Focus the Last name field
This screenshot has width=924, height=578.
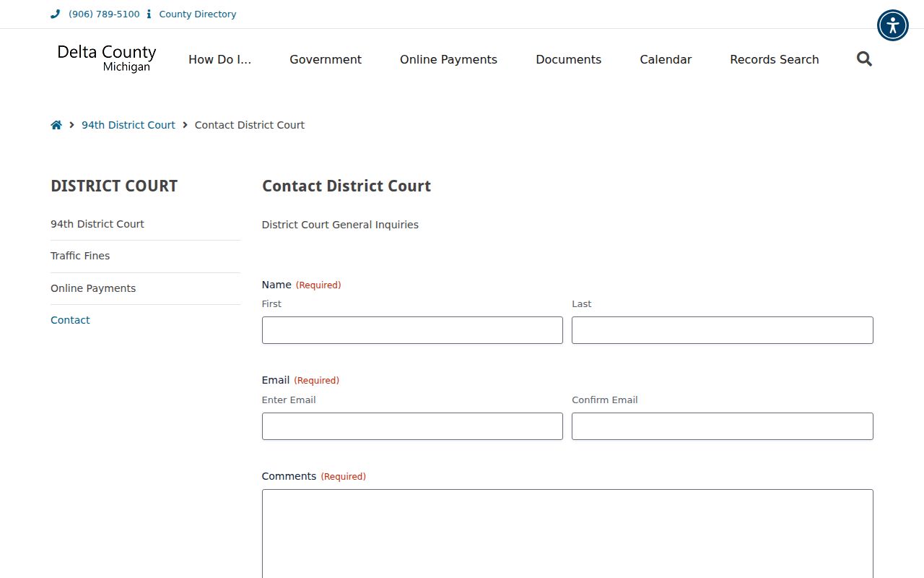pos(723,330)
